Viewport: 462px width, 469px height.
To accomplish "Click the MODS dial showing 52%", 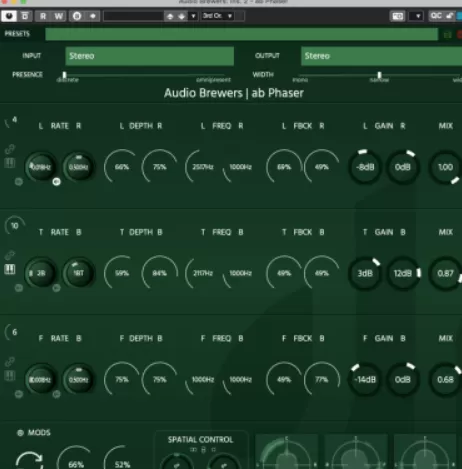I will point(122,459).
